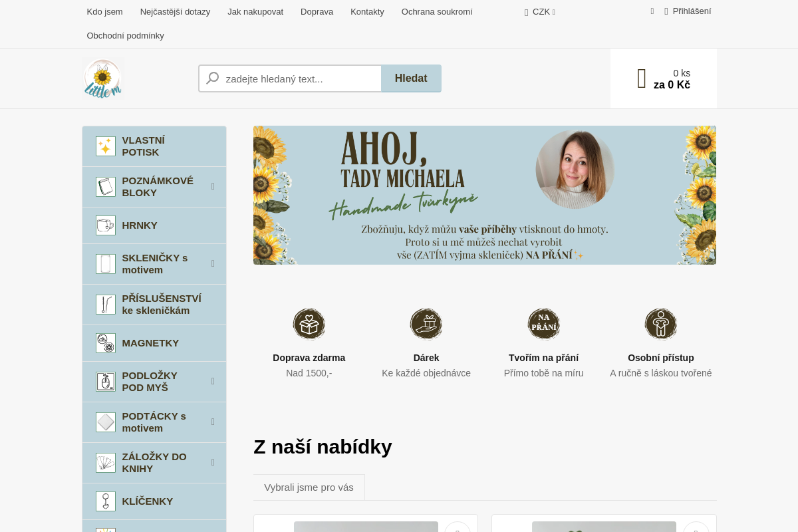Click the Little M sunflower logo
This screenshot has width=798, height=532.
[102, 78]
